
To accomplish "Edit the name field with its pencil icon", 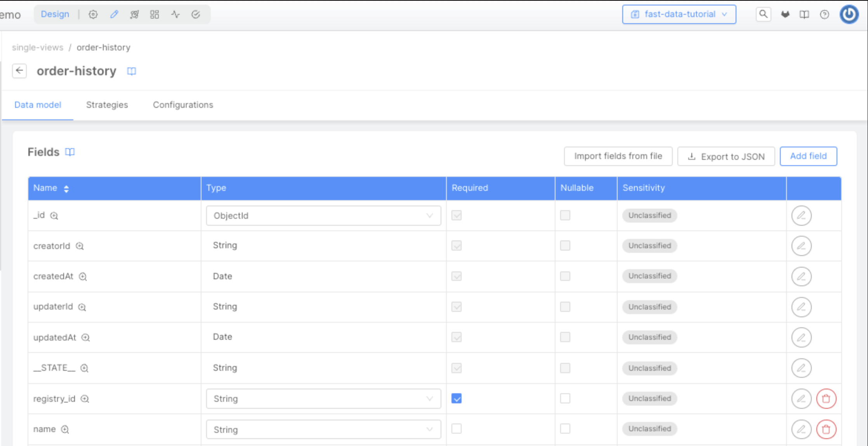I will click(x=801, y=429).
